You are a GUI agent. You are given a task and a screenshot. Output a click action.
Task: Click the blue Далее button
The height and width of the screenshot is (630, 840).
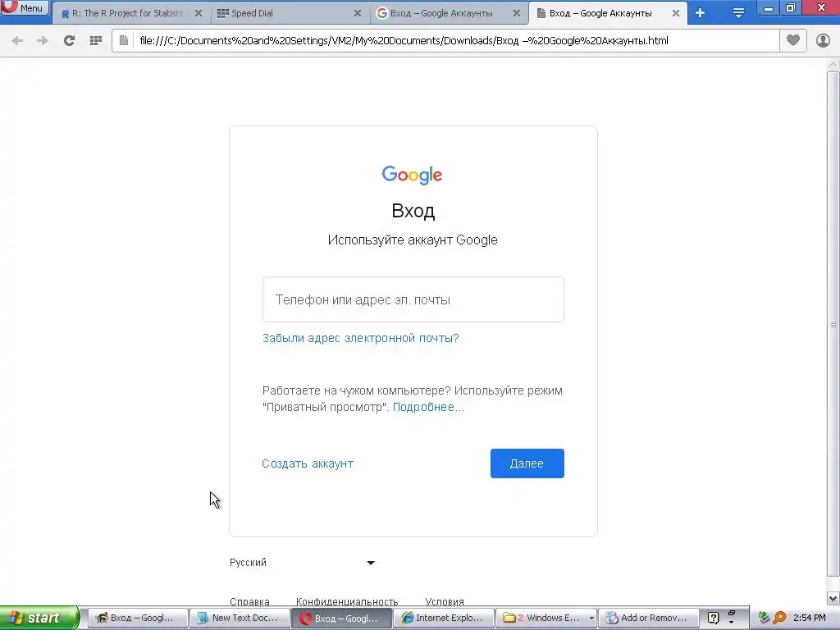527,463
